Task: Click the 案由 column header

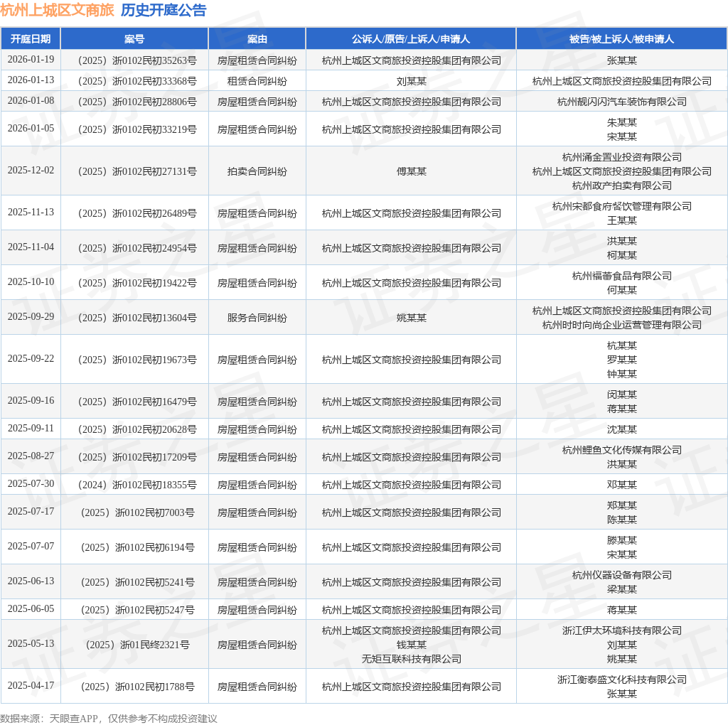Action: pos(257,39)
